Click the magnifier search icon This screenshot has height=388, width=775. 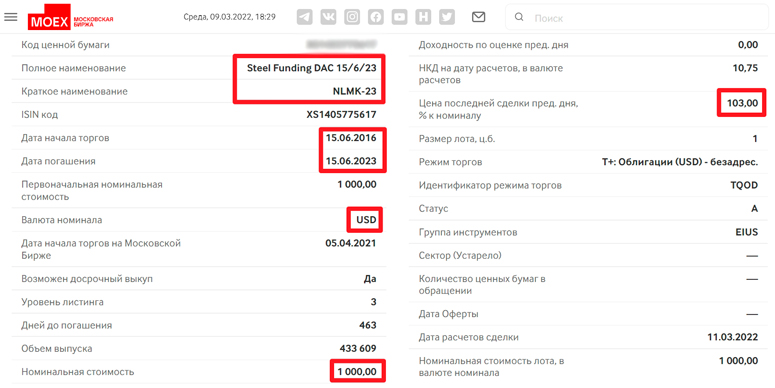pyautogui.click(x=519, y=17)
